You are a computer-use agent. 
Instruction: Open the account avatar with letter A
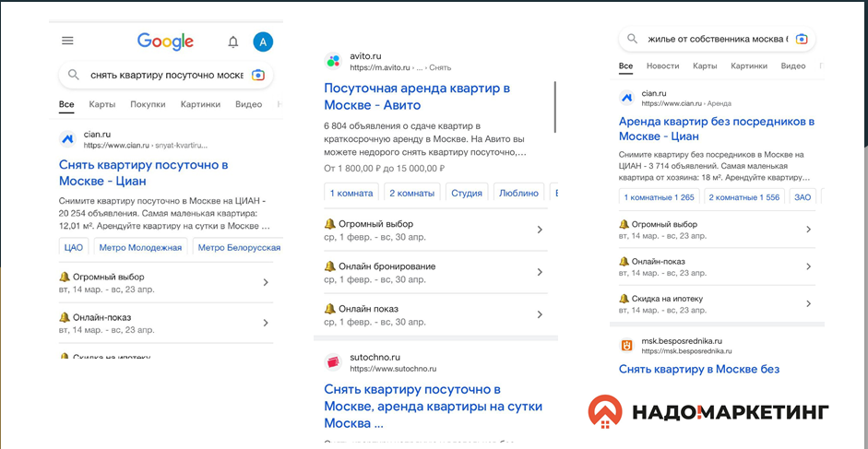(x=263, y=41)
